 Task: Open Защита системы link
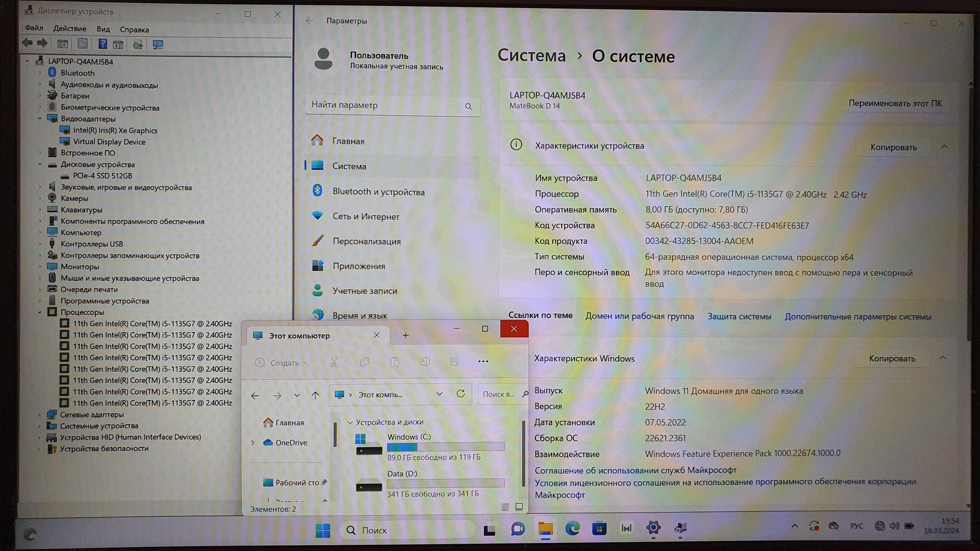click(x=739, y=317)
